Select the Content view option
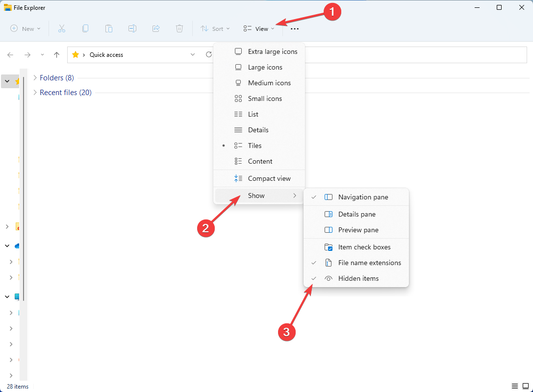Image resolution: width=533 pixels, height=392 pixels. point(259,161)
